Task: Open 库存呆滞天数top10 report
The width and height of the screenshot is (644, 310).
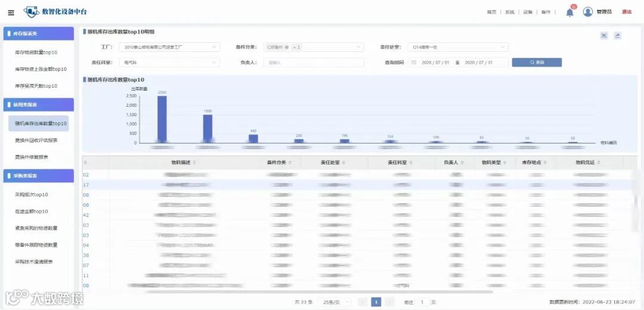Action: click(x=36, y=86)
